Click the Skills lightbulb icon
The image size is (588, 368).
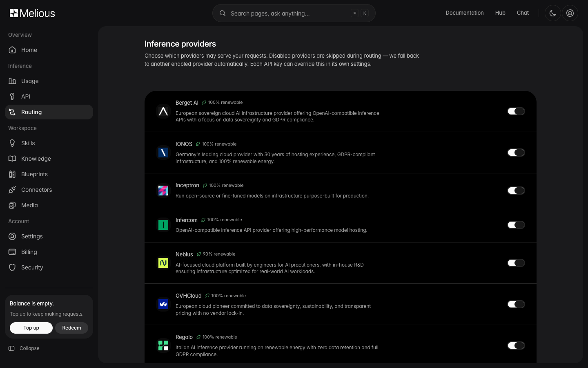tap(12, 143)
